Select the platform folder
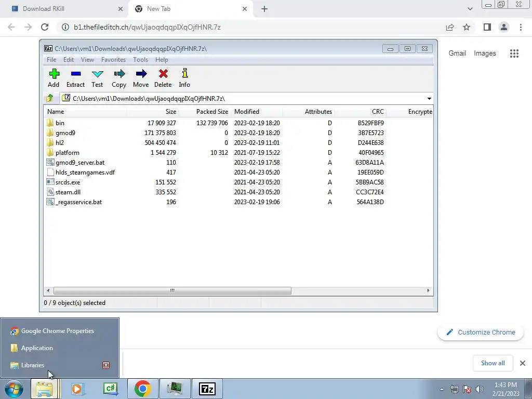 (67, 152)
